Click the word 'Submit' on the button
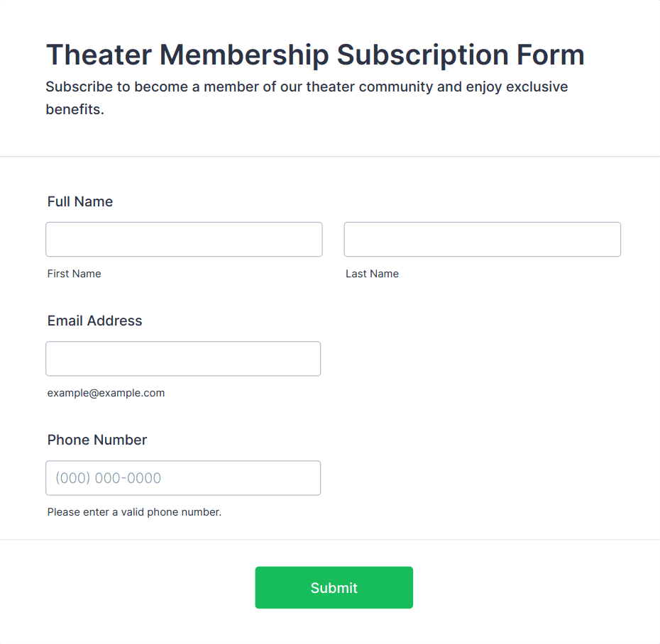The width and height of the screenshot is (660, 644). point(334,588)
